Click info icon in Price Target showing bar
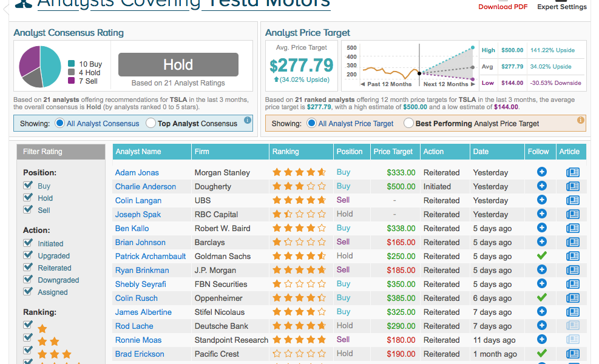This screenshot has height=364, width=599. 581,120
